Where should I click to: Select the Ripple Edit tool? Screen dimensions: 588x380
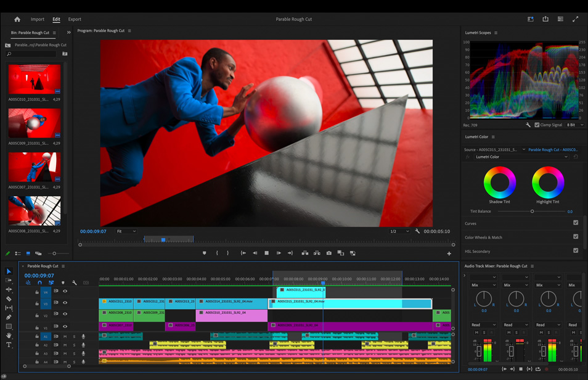pos(9,289)
